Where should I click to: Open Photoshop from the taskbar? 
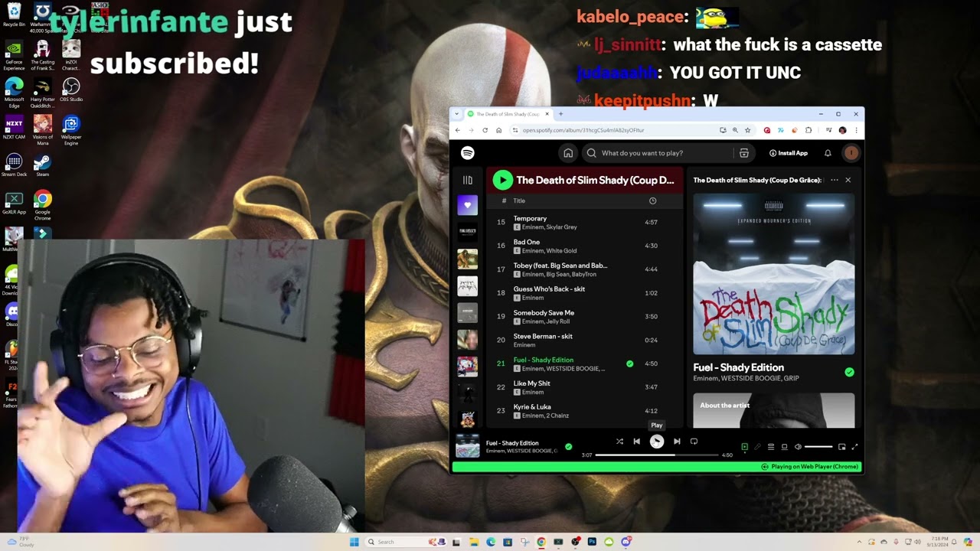coord(592,542)
